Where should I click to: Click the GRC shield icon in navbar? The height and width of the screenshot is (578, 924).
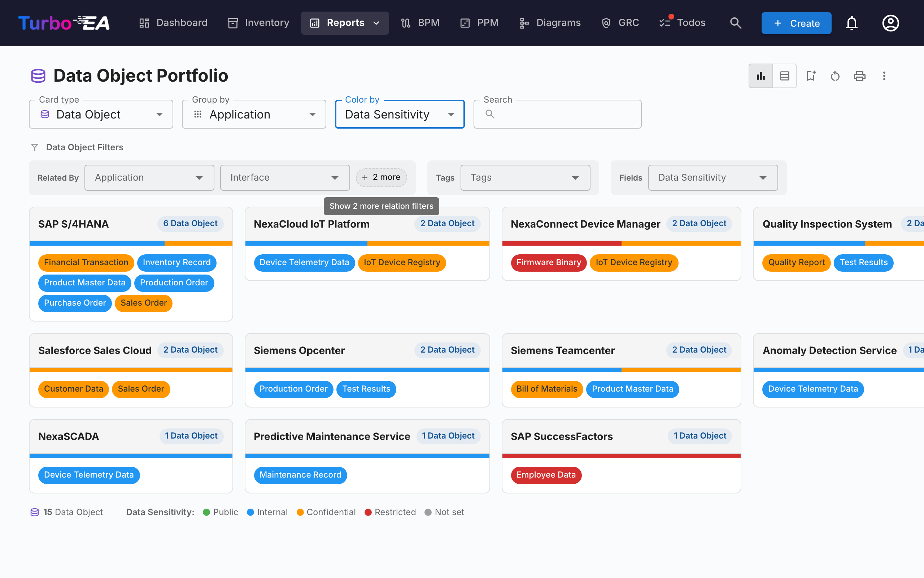coord(606,23)
